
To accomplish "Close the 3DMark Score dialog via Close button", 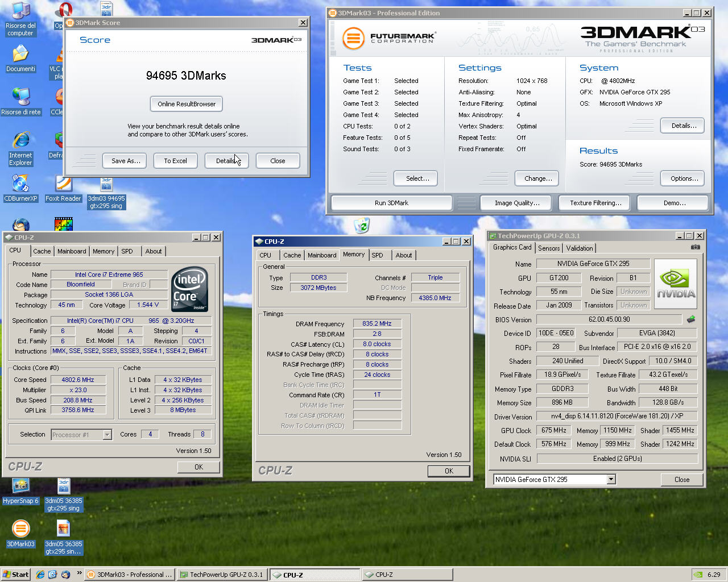I will coord(278,161).
